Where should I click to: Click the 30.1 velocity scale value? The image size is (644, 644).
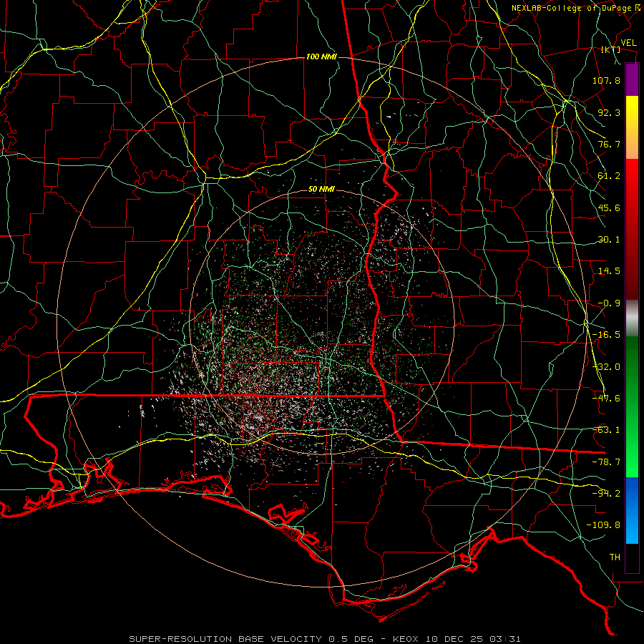[609, 240]
